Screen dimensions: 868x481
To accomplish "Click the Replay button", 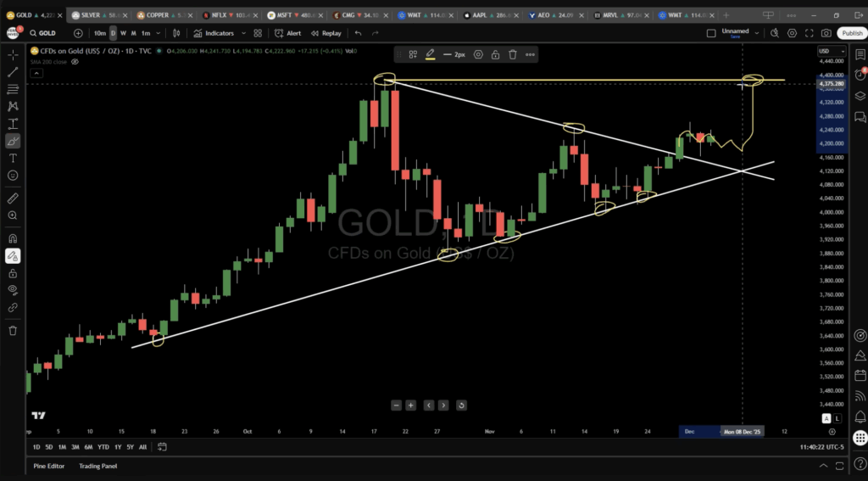I will [x=326, y=33].
